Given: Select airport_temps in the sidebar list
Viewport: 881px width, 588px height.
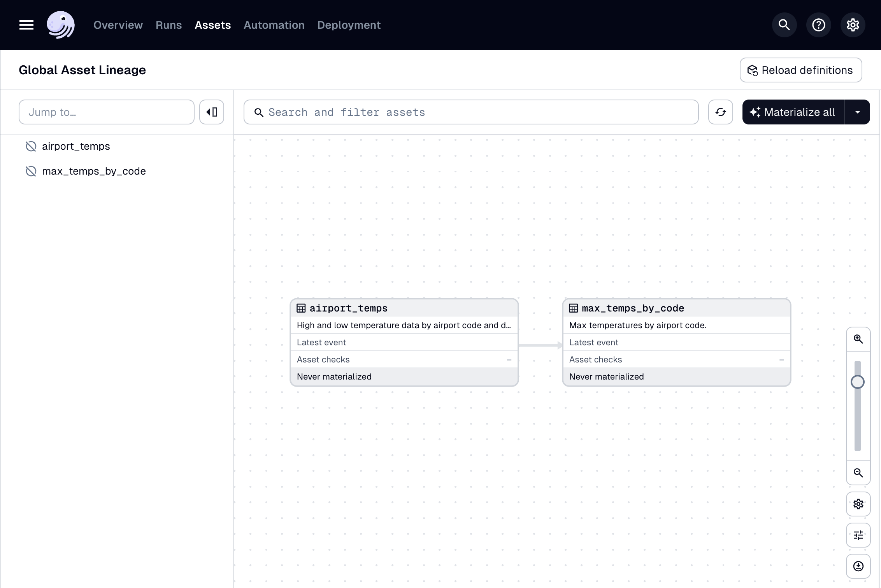Looking at the screenshot, I should [x=76, y=146].
